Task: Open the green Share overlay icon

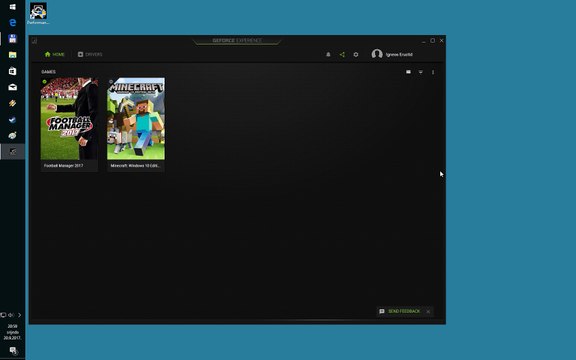Action: (x=342, y=54)
